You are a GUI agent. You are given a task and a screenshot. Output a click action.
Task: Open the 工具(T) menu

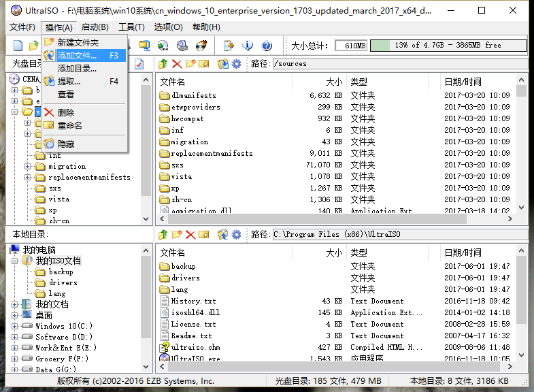[131, 27]
